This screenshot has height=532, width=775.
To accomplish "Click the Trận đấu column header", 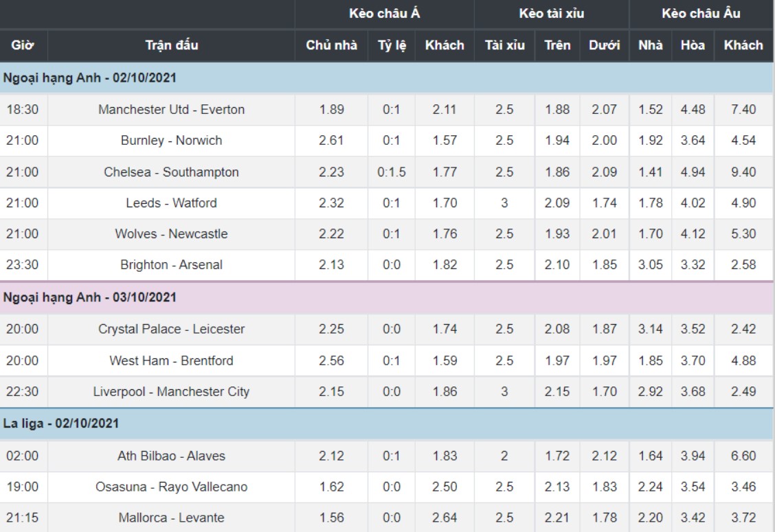I will [x=172, y=45].
